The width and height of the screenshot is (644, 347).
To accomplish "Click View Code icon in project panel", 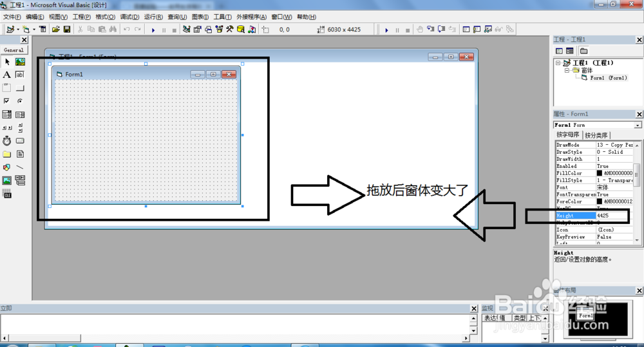I will 559,51.
